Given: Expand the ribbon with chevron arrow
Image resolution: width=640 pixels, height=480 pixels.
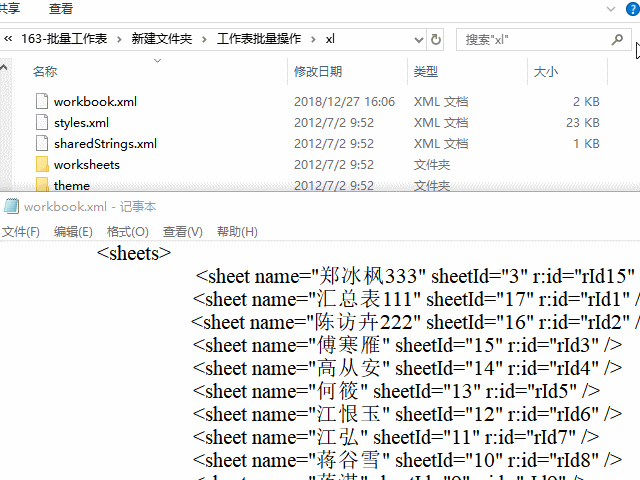Looking at the screenshot, I should click(x=611, y=9).
